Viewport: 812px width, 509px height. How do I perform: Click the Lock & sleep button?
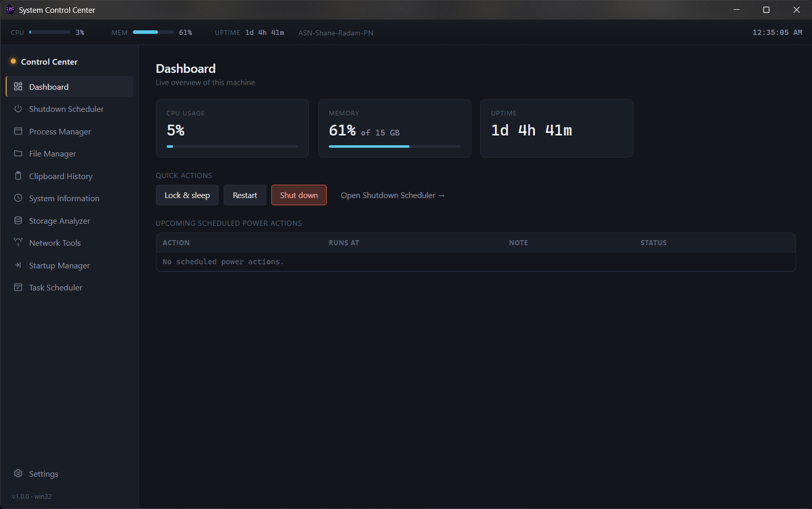pos(187,195)
